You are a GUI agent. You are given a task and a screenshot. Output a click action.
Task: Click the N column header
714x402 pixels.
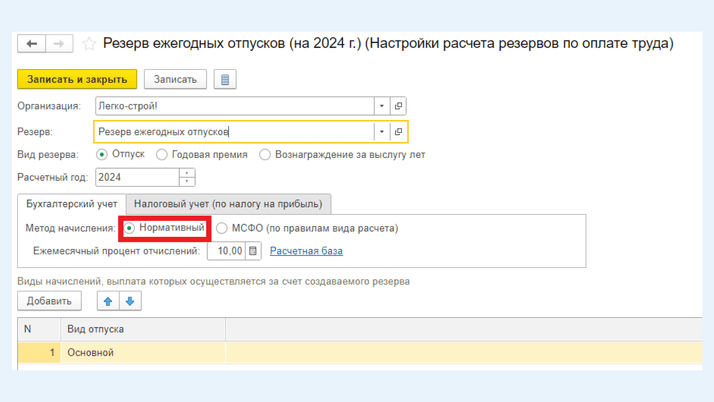tap(39, 329)
